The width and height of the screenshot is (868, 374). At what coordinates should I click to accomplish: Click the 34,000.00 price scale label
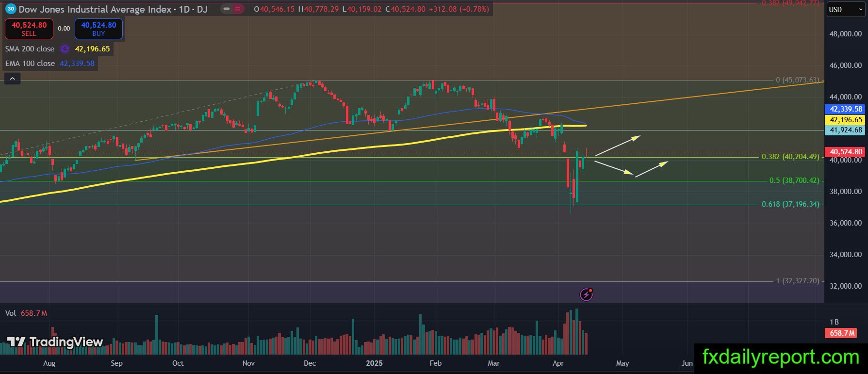click(x=846, y=255)
